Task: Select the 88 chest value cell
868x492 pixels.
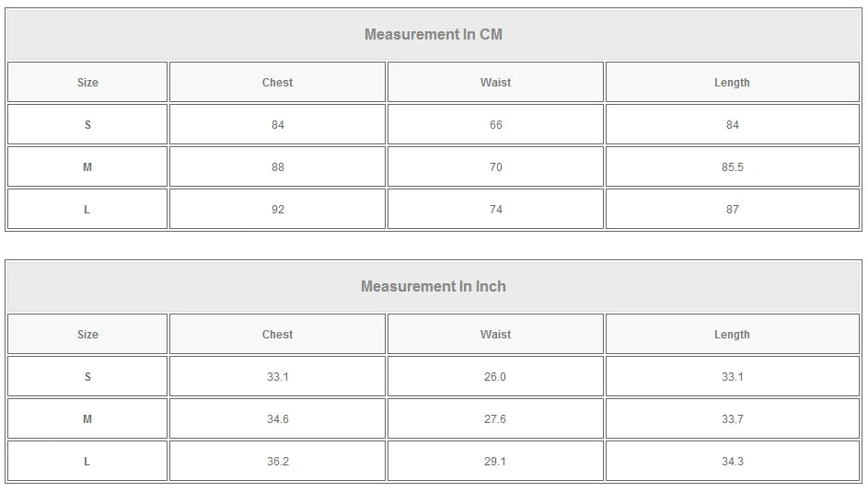Action: [x=277, y=167]
